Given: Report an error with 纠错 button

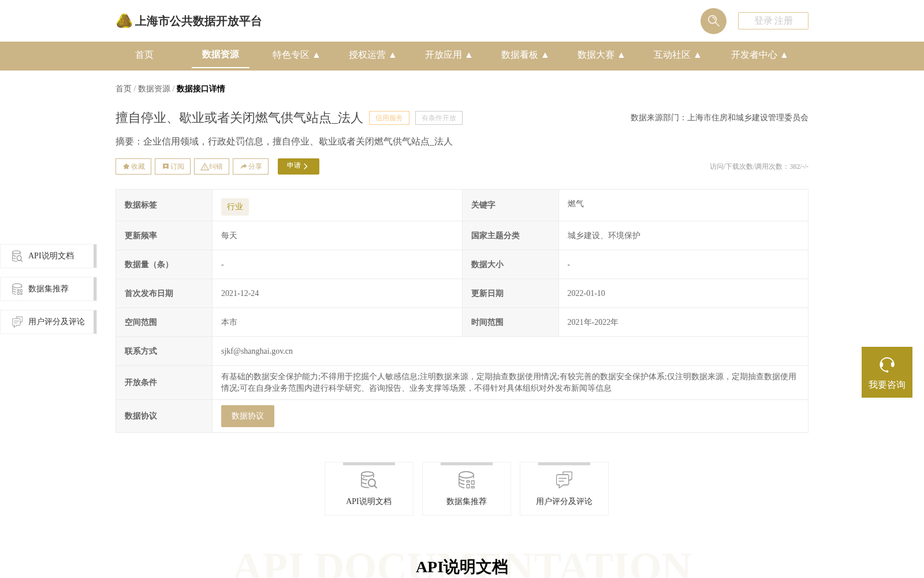Looking at the screenshot, I should (211, 166).
